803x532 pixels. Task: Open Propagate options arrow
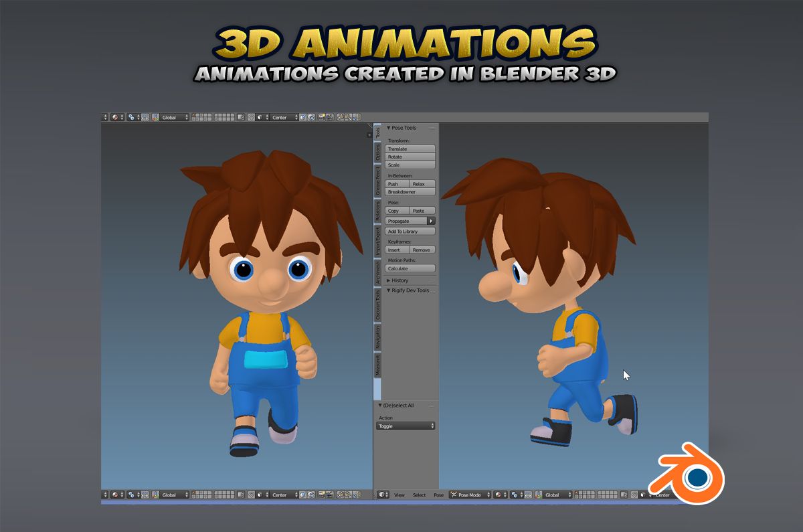(x=432, y=220)
